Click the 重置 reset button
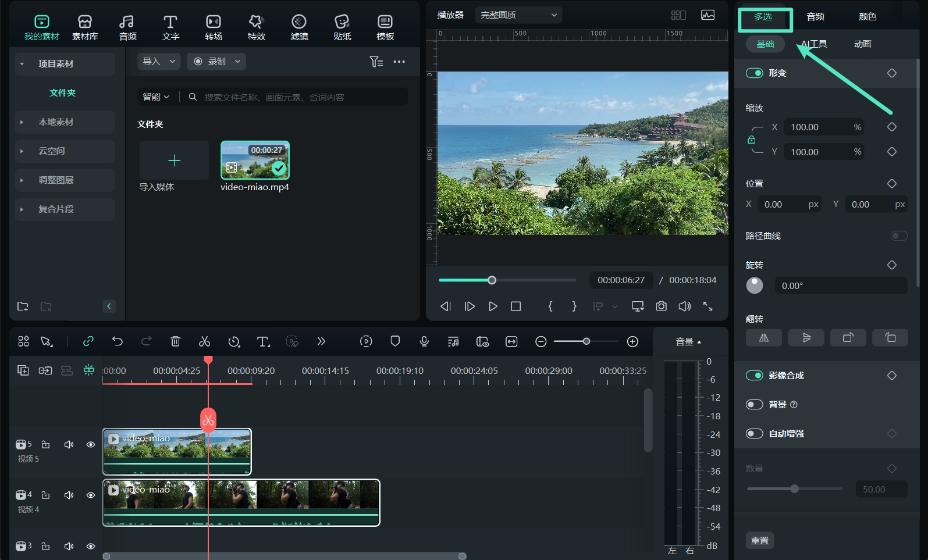928x560 pixels. (759, 541)
